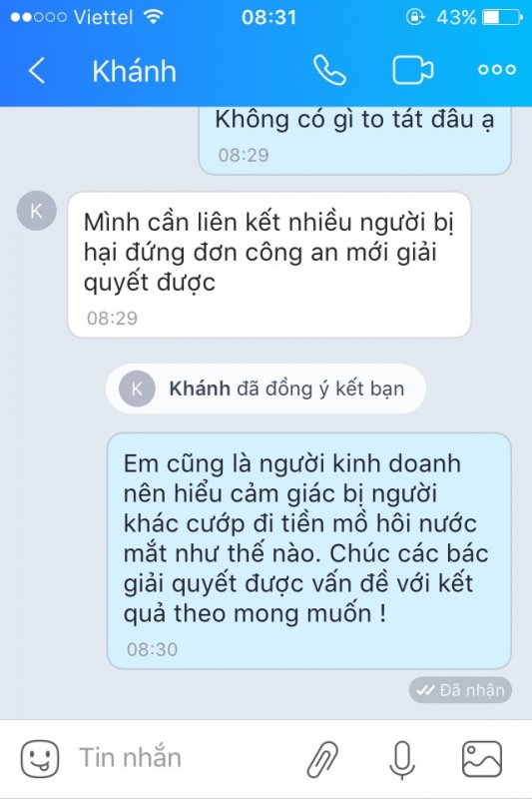Tap the paperclip attach file icon

(x=322, y=759)
